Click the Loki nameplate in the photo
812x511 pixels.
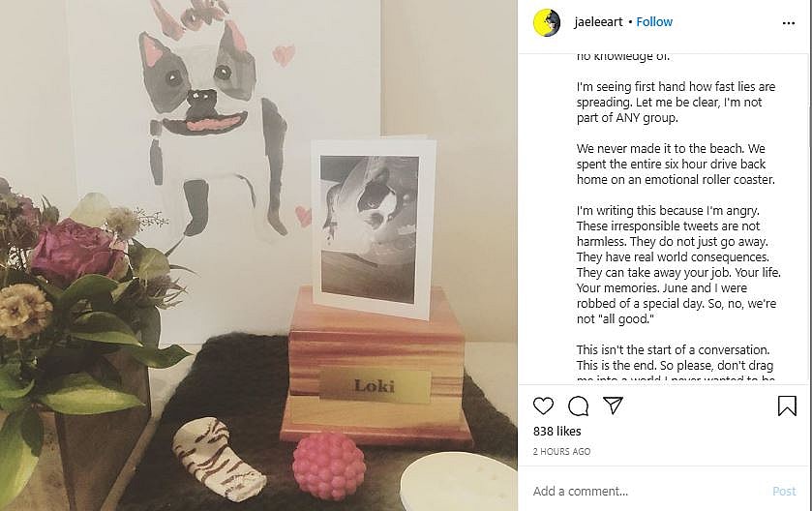tap(375, 386)
